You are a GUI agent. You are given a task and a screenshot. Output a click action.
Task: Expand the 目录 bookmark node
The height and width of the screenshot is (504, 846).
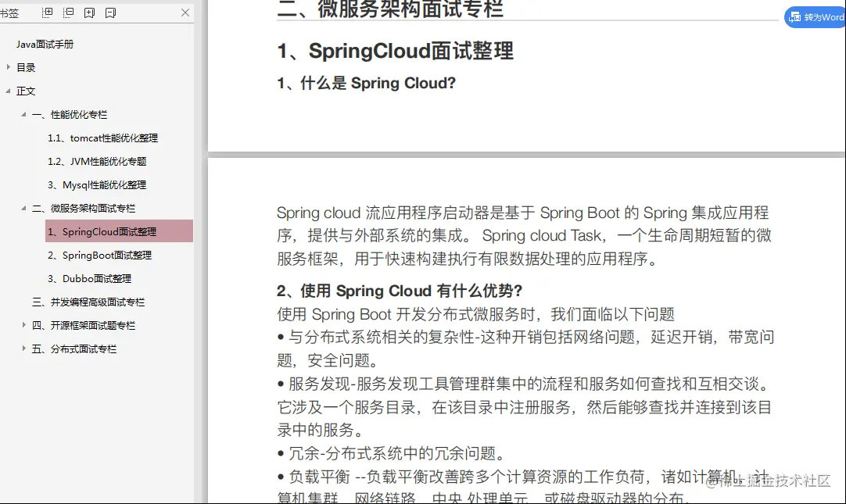click(8, 67)
